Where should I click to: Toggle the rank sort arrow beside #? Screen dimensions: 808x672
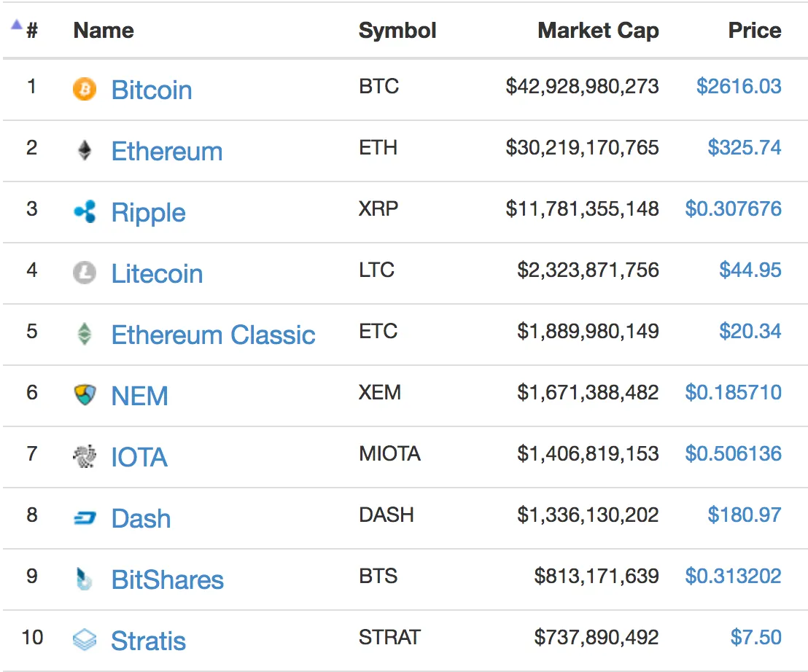[17, 24]
